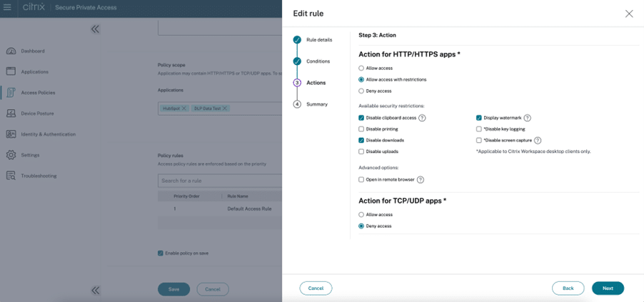Image resolution: width=644 pixels, height=302 pixels.
Task: Click the Troubleshooting search-list icon
Action: click(11, 176)
